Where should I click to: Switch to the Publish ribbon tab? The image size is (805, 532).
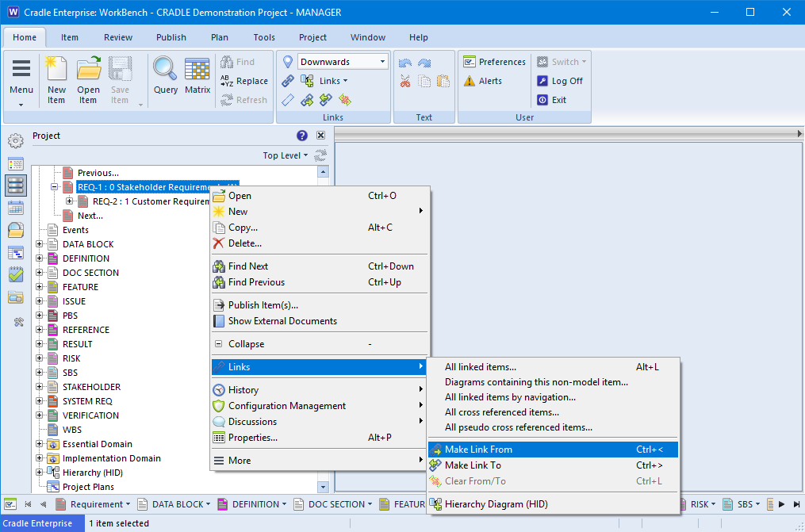click(x=171, y=36)
